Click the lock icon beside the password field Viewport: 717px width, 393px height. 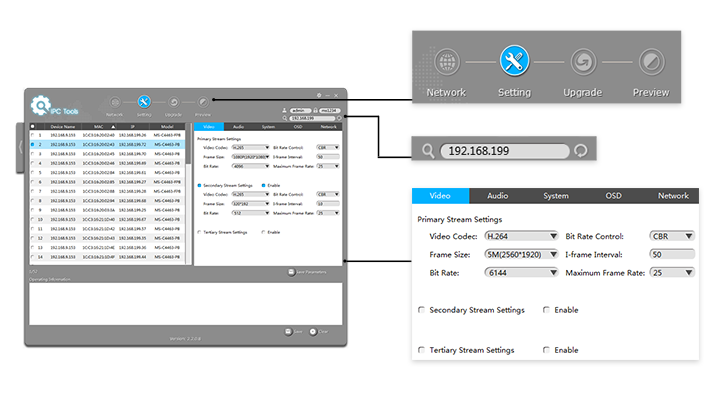coord(315,110)
